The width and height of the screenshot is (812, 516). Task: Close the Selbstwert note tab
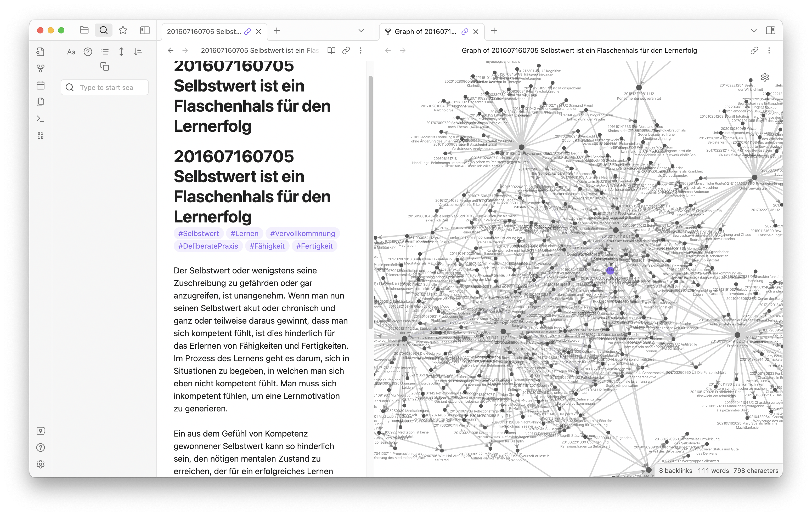point(259,32)
